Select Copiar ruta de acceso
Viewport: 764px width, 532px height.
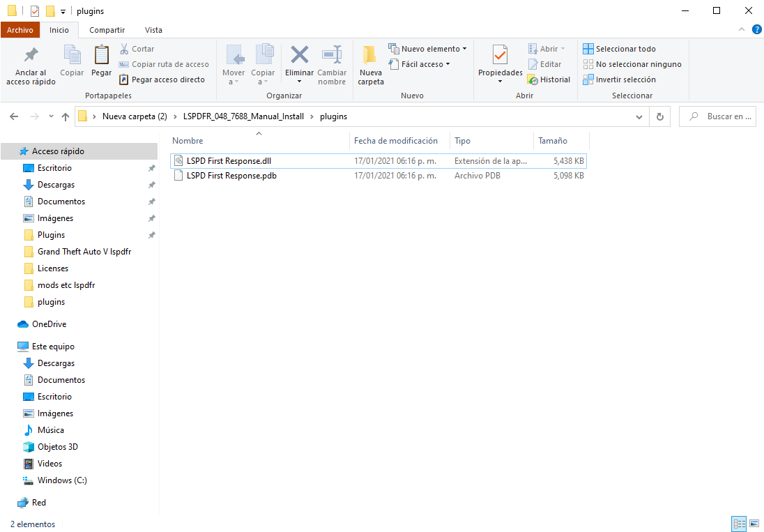[x=165, y=64]
